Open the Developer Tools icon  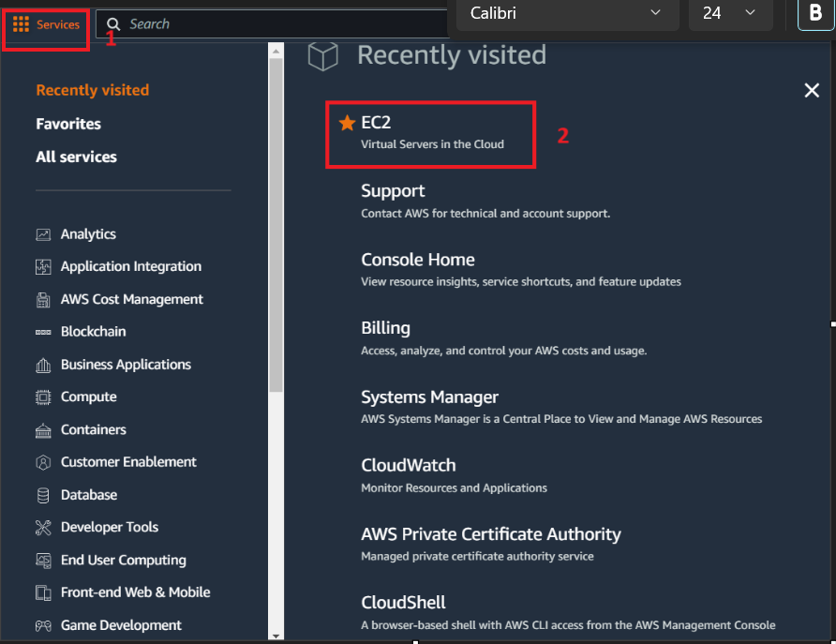[x=43, y=527]
